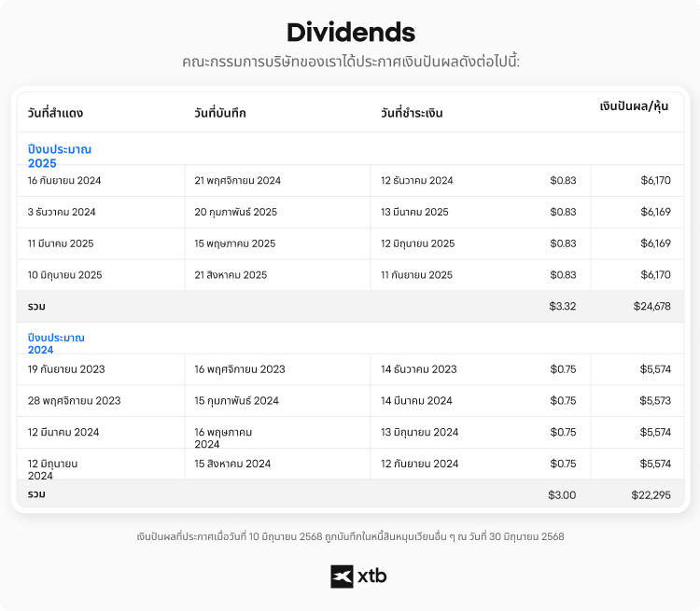Click the xtb logo icon
The width and height of the screenshot is (700, 611).
(342, 576)
